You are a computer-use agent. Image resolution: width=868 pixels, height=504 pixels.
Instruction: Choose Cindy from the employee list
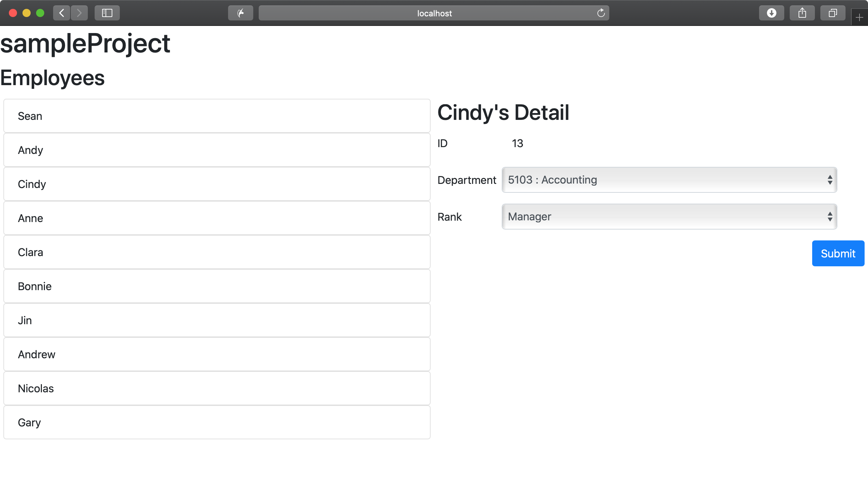(216, 184)
